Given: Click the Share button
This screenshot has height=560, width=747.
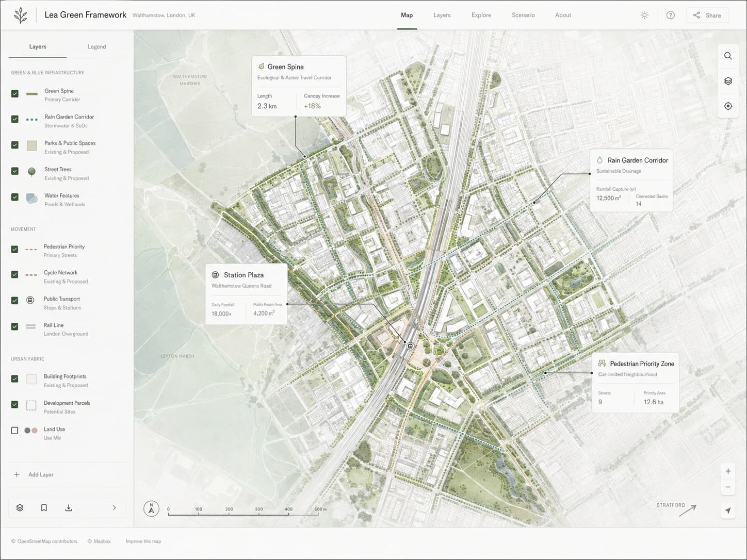Looking at the screenshot, I should click(x=707, y=15).
